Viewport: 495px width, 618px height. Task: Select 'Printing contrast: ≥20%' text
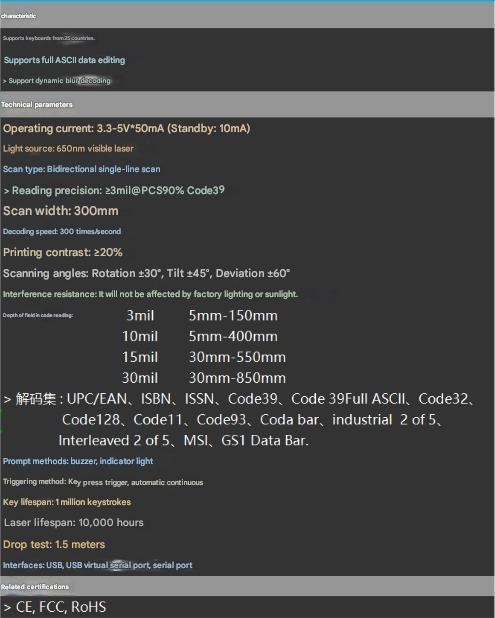tap(63, 252)
